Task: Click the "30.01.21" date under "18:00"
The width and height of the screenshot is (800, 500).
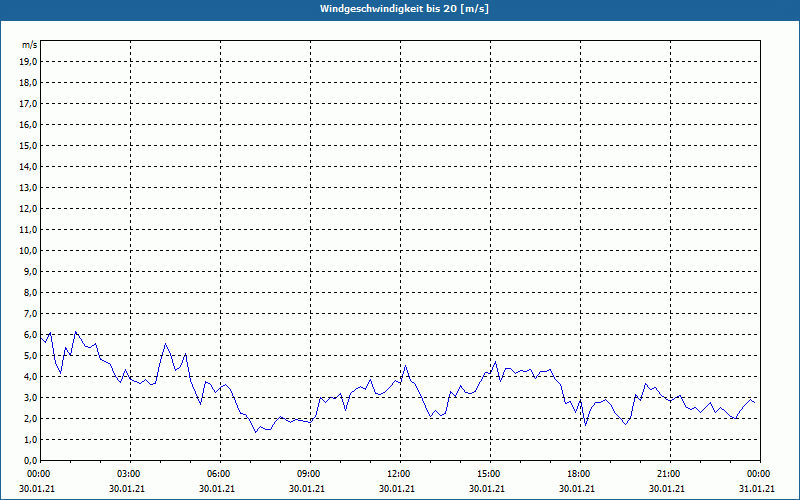Action: [577, 489]
